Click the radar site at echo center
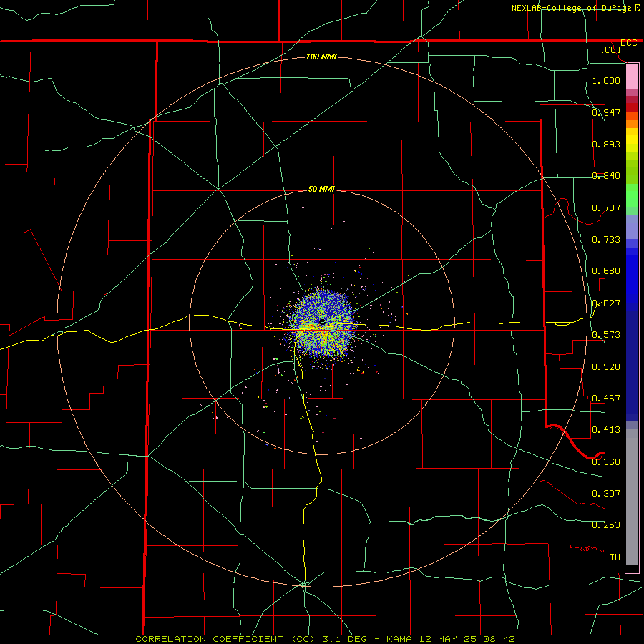This screenshot has width=644, height=644. [x=322, y=321]
